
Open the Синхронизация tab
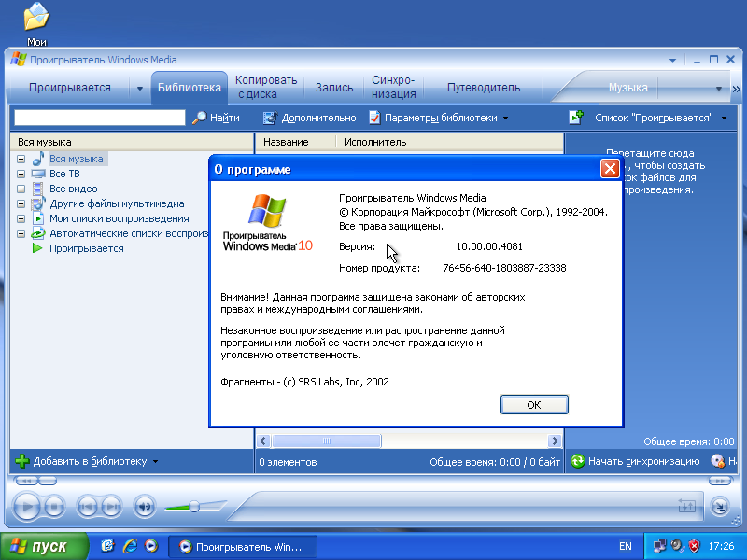click(393, 87)
